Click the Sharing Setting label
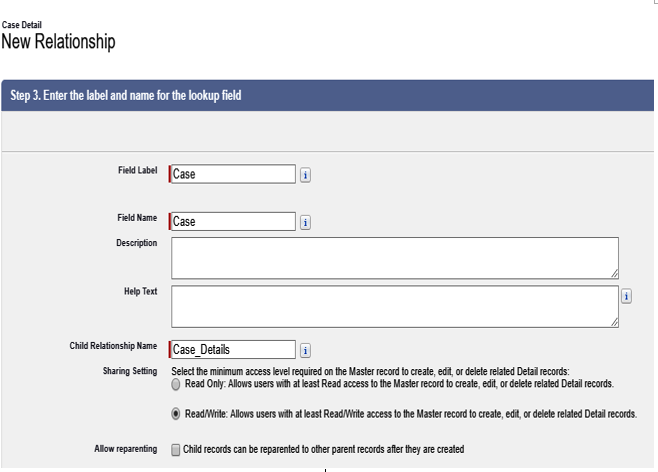658x472 pixels. pyautogui.click(x=130, y=371)
